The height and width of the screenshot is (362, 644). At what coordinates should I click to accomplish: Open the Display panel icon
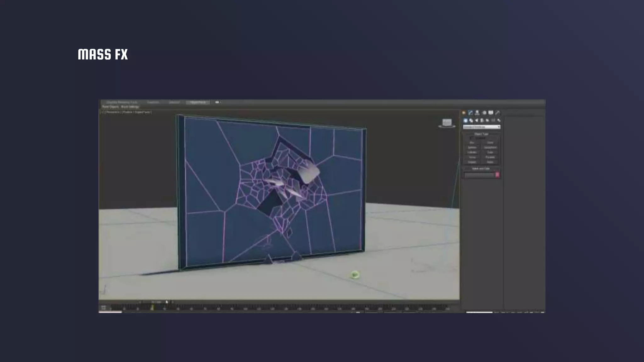pyautogui.click(x=491, y=113)
